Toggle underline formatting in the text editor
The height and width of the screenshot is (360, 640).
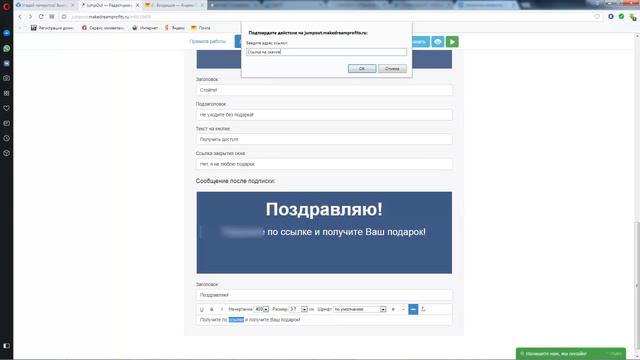202,309
